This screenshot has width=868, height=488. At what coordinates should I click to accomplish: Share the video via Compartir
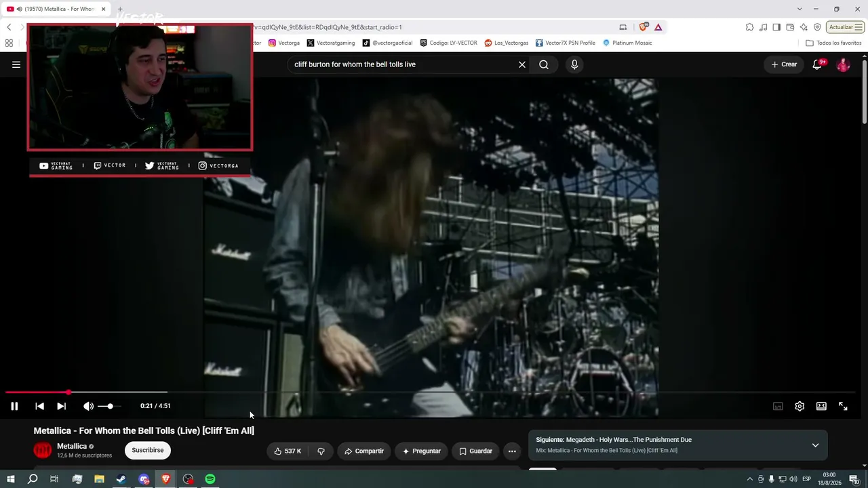[x=364, y=451]
